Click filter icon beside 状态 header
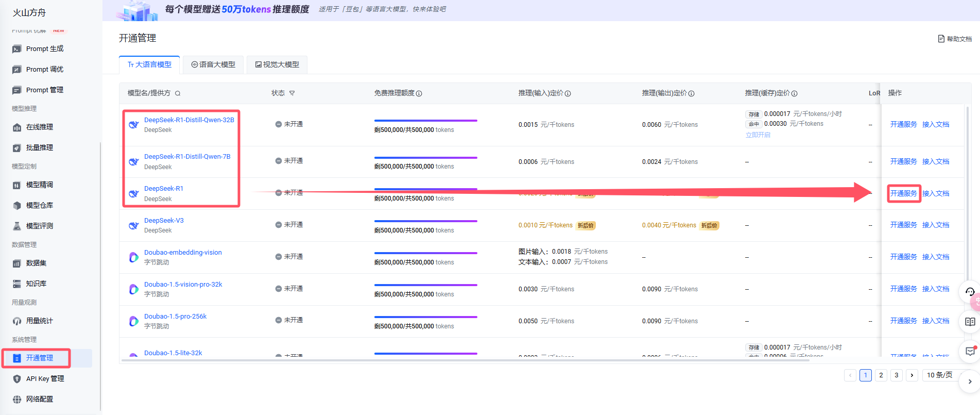Image resolution: width=980 pixels, height=415 pixels. [x=292, y=93]
